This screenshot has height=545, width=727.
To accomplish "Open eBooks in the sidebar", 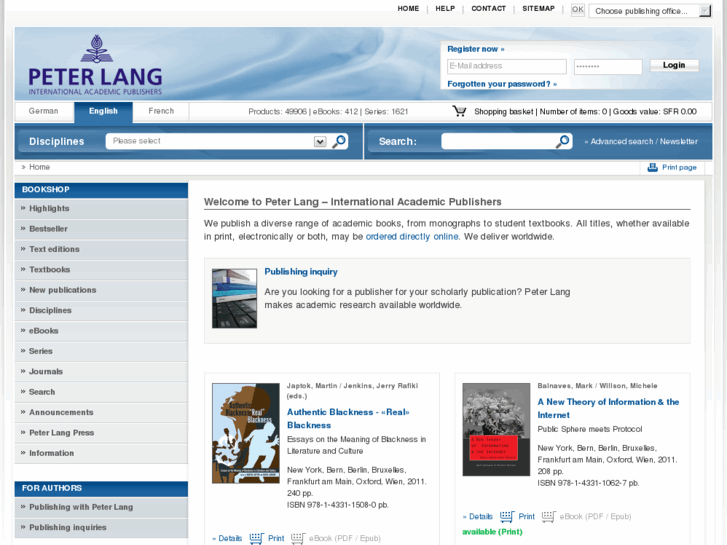I will pos(101,331).
